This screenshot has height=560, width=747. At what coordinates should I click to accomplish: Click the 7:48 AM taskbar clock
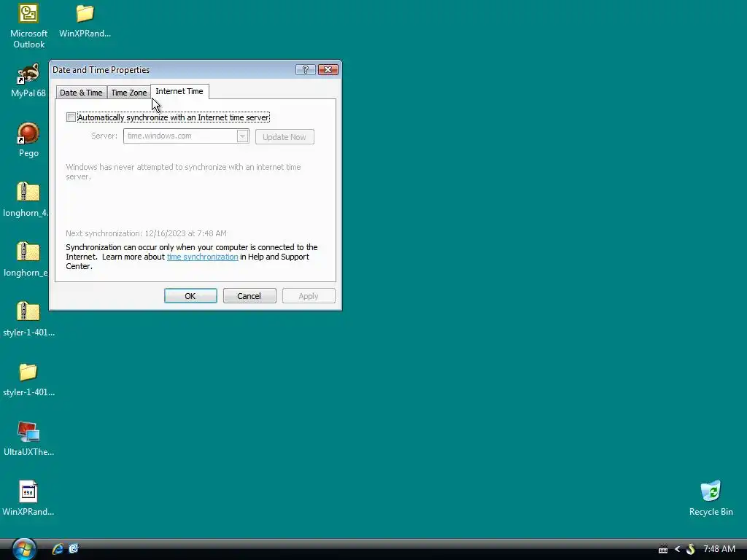(x=719, y=549)
